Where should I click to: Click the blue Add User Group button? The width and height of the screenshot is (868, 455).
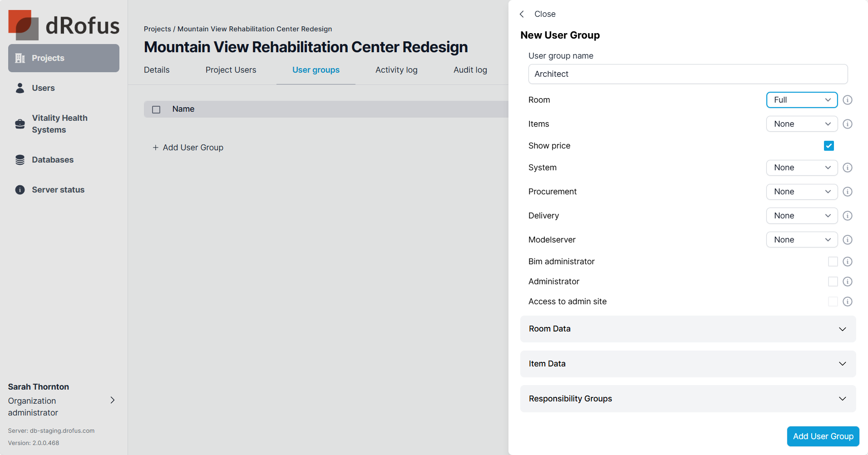823,436
